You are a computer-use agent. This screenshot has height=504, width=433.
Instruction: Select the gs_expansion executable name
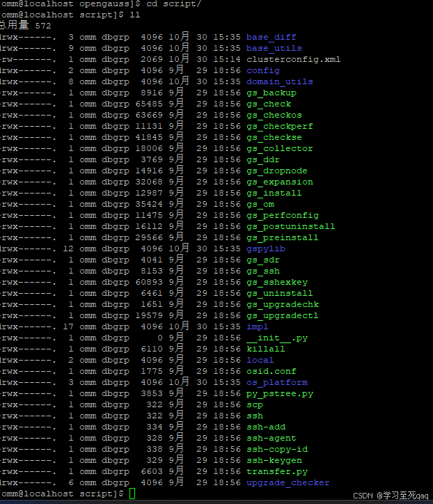click(279, 182)
